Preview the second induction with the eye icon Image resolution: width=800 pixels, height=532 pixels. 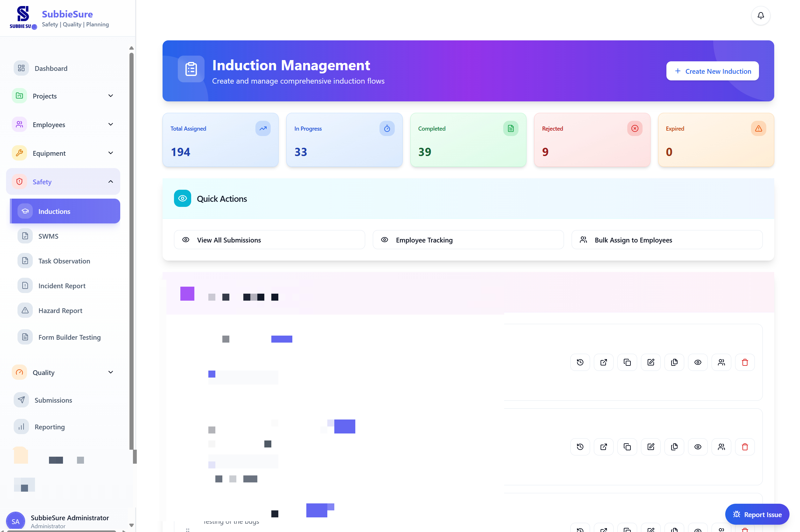click(698, 447)
